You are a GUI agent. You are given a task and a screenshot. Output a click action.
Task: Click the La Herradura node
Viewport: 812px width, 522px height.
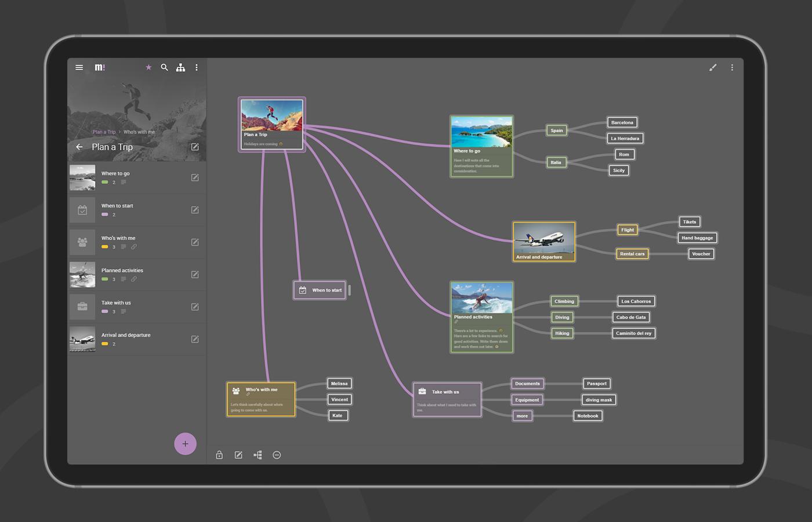(625, 139)
